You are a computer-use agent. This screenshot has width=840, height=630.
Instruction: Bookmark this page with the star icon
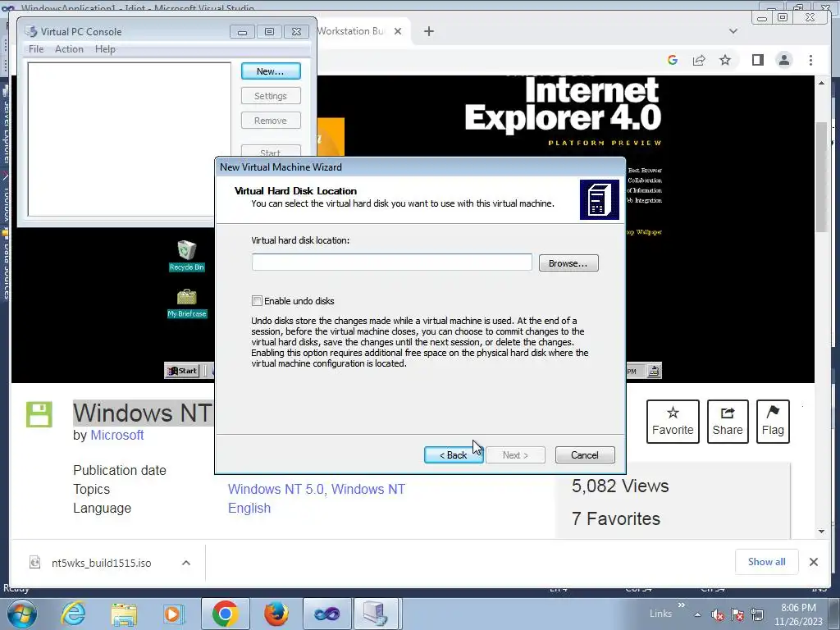click(725, 60)
